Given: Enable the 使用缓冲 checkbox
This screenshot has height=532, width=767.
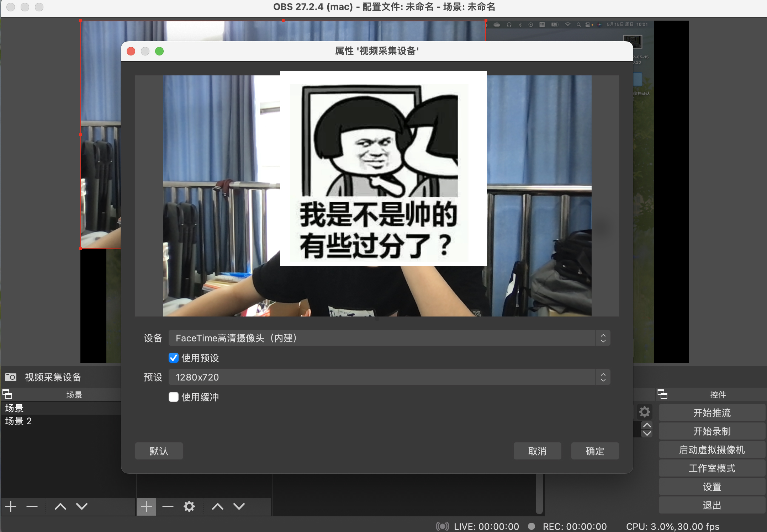Looking at the screenshot, I should 174,397.
